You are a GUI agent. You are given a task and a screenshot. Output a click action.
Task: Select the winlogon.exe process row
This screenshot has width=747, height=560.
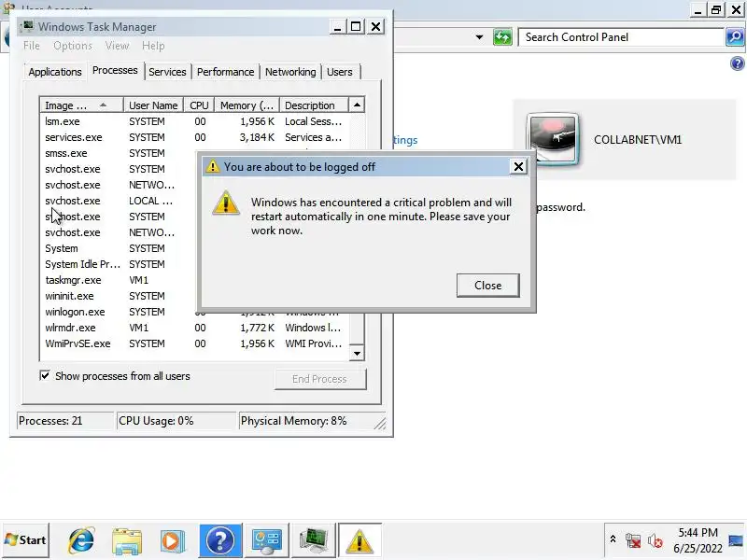pos(119,312)
